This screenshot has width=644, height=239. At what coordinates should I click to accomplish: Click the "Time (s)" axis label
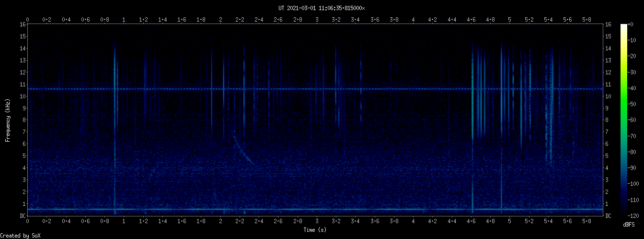coord(315,230)
